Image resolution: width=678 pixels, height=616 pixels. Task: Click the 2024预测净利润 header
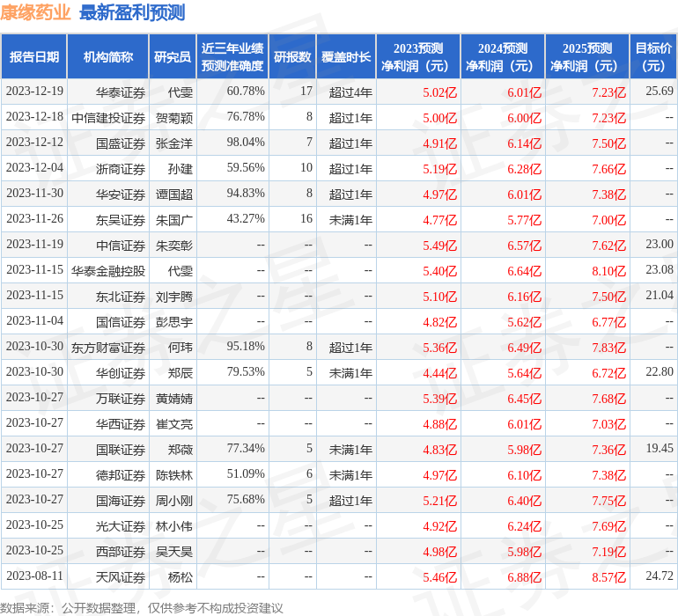503,56
